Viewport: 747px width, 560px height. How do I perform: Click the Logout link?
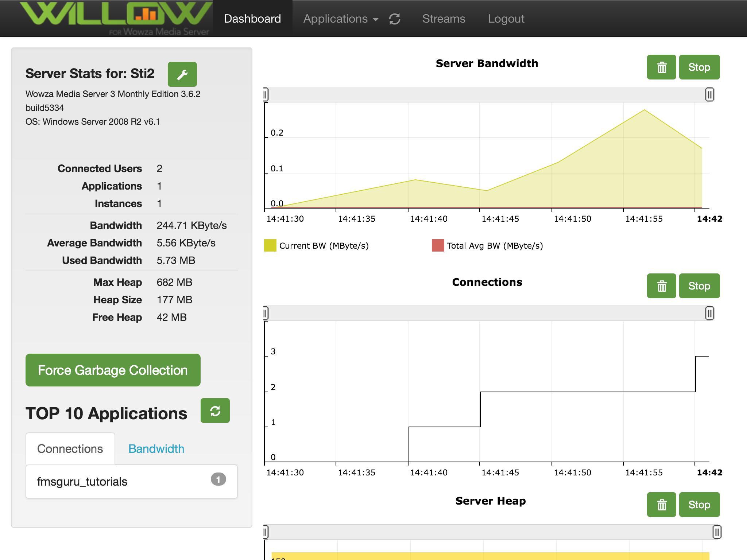[506, 19]
